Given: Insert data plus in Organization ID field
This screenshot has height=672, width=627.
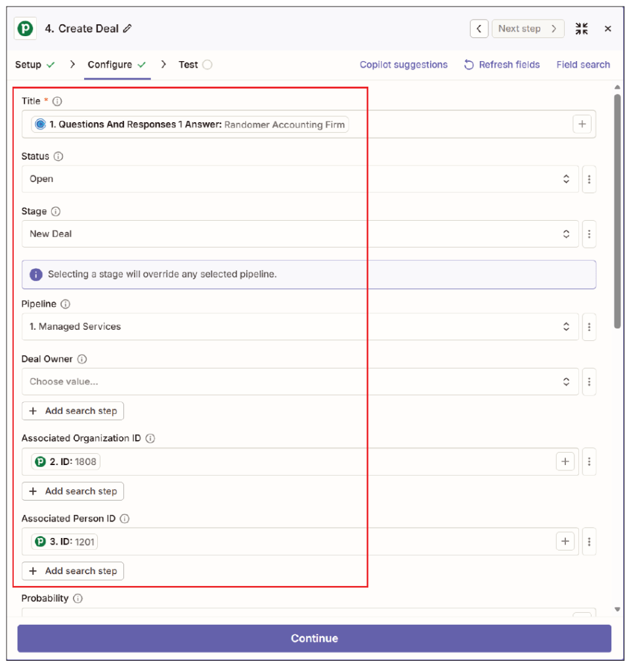Looking at the screenshot, I should 565,462.
